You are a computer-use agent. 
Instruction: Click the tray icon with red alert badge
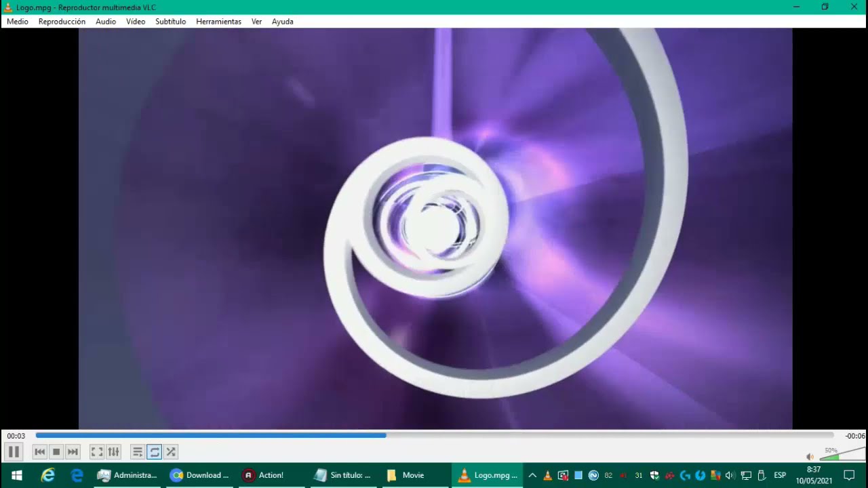563,475
